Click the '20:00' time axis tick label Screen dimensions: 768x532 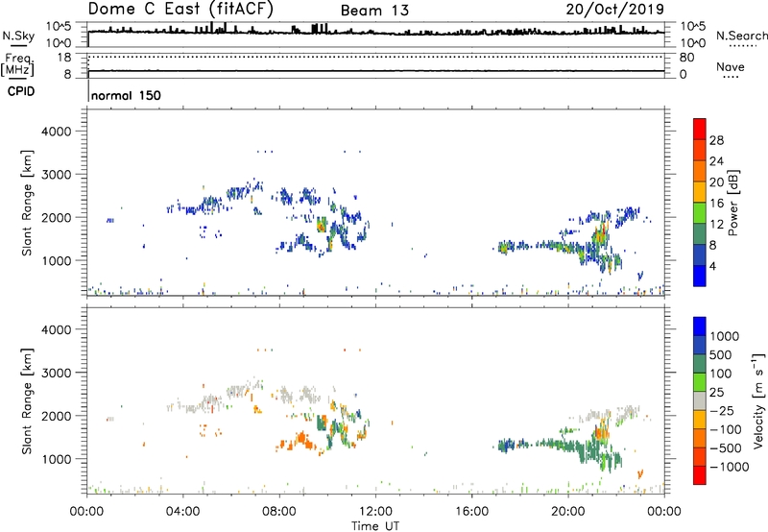[568, 512]
